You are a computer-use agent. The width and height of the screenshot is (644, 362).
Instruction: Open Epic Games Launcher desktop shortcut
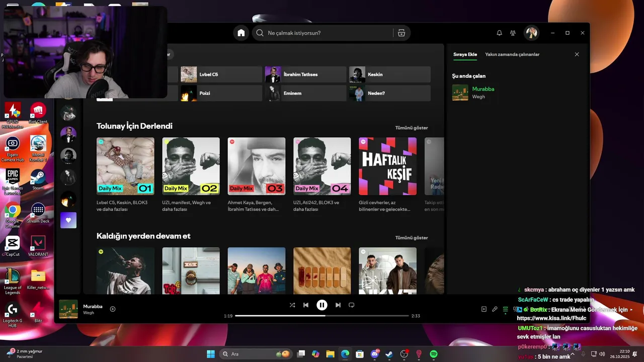point(13,182)
